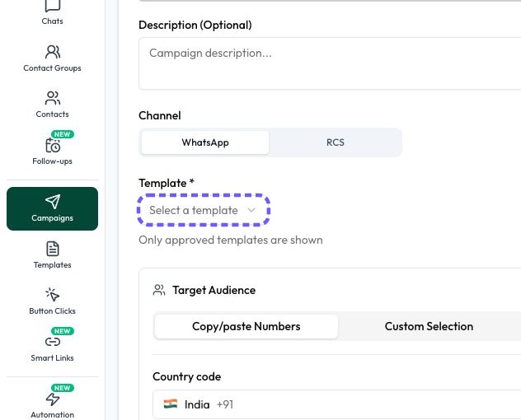The height and width of the screenshot is (420, 521).
Task: Switch channel to WhatsApp
Action: pyautogui.click(x=205, y=142)
